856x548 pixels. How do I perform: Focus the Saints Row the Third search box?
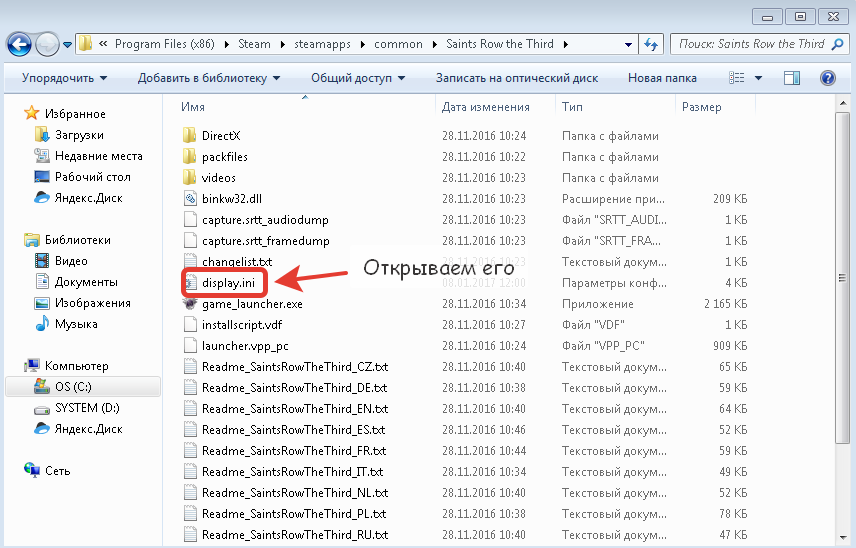coord(751,44)
